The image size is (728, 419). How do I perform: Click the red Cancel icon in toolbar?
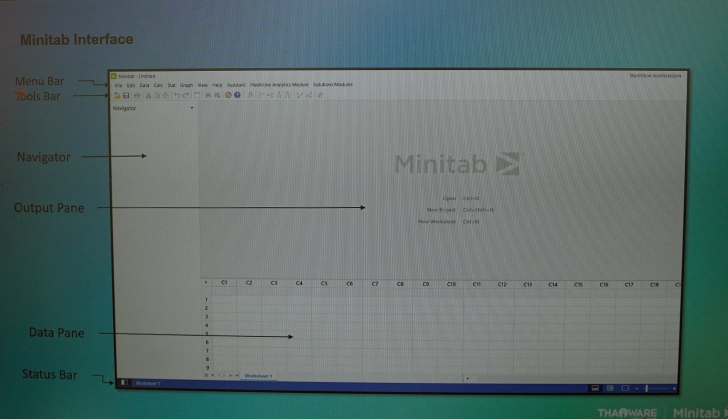coord(228,95)
